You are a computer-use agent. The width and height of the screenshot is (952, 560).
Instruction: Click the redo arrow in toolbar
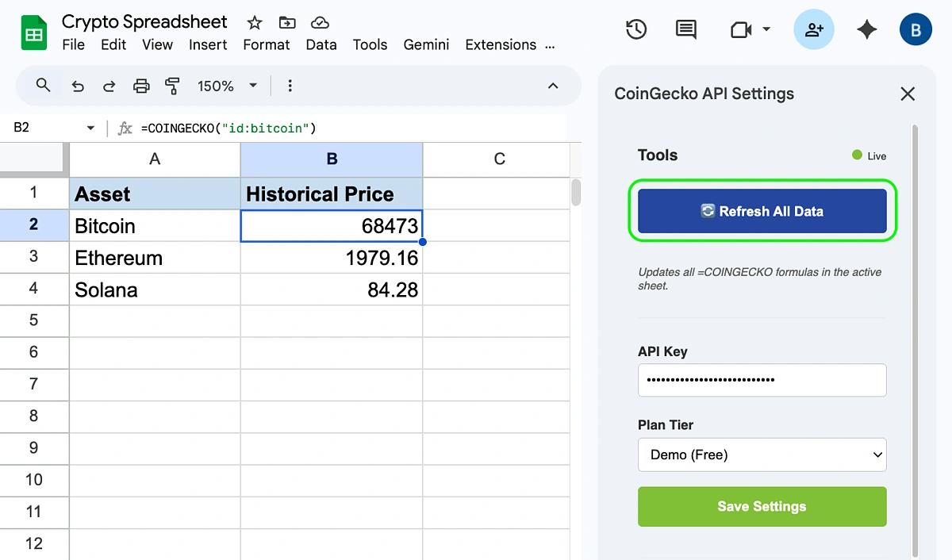(109, 86)
